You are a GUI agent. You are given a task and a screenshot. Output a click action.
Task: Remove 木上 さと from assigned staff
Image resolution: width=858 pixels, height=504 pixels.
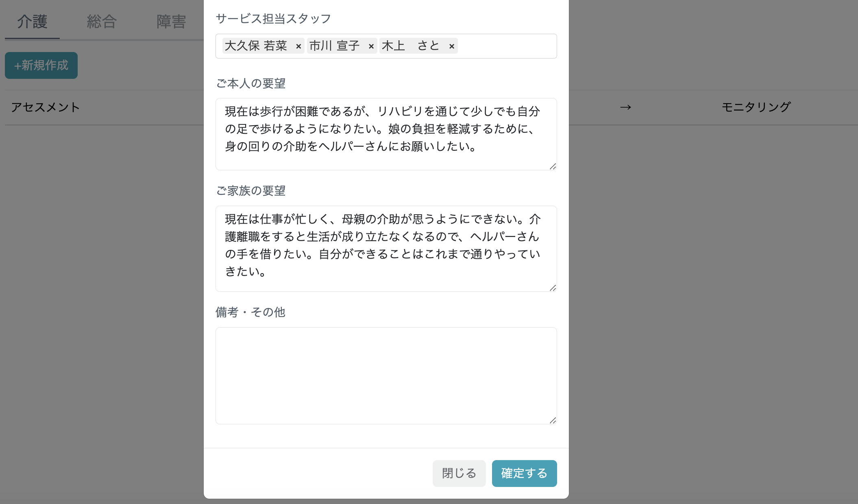tap(451, 46)
